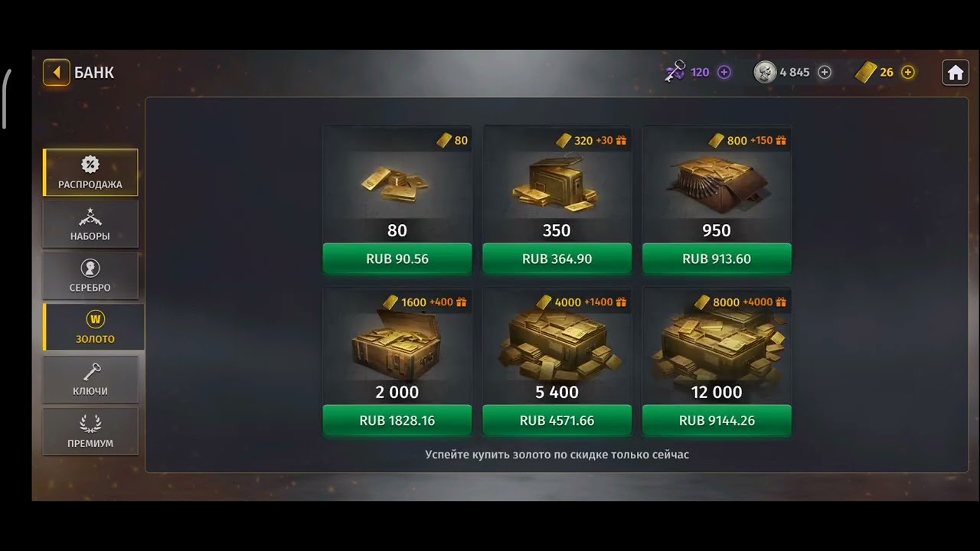Go back using the arrow beside БАНК
The image size is (980, 551).
(x=56, y=73)
